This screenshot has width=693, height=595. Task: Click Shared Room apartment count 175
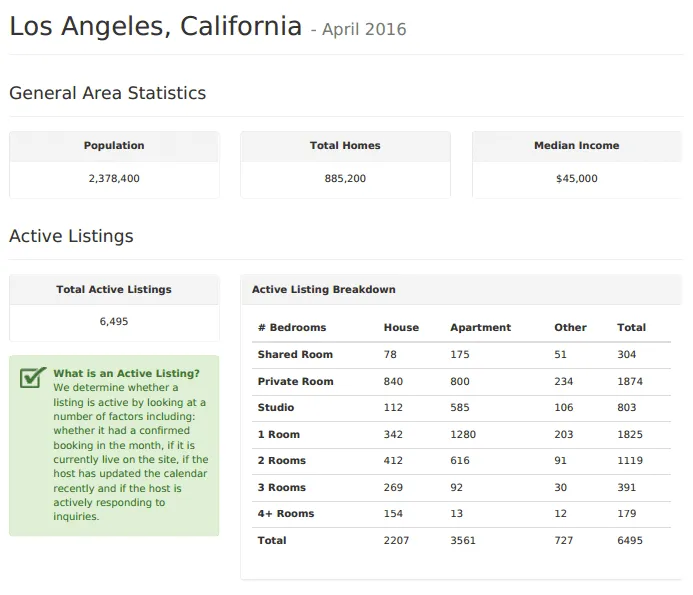click(460, 355)
